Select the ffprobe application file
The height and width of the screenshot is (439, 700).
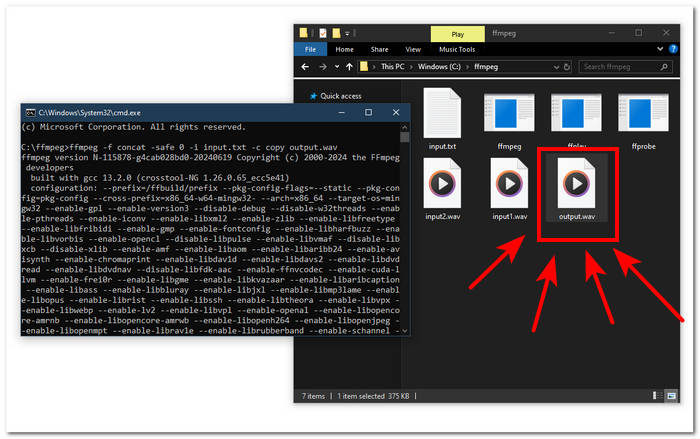click(643, 120)
